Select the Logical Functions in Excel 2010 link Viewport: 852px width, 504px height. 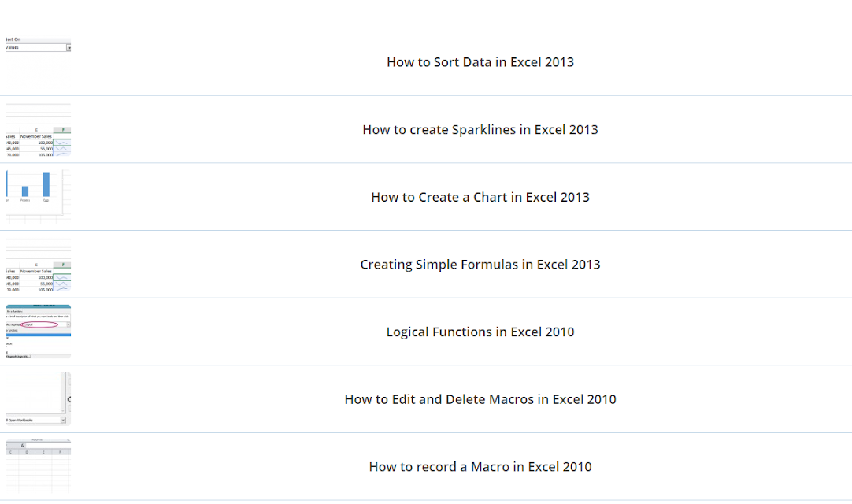[480, 332]
